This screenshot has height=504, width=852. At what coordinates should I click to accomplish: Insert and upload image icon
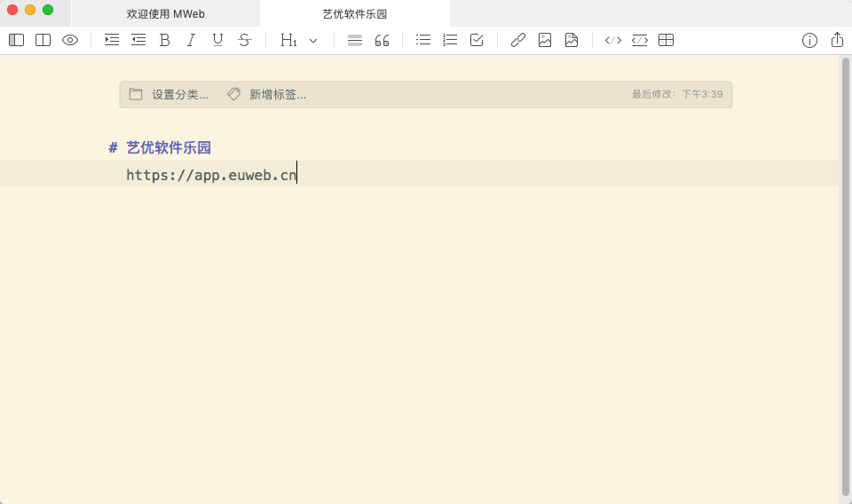point(572,40)
